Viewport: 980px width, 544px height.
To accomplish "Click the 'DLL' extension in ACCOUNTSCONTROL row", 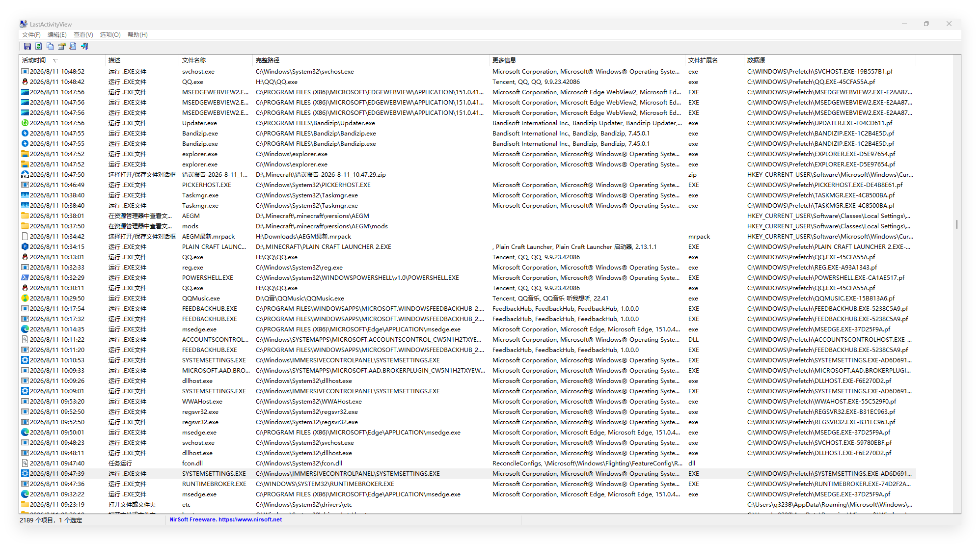I will [x=693, y=340].
